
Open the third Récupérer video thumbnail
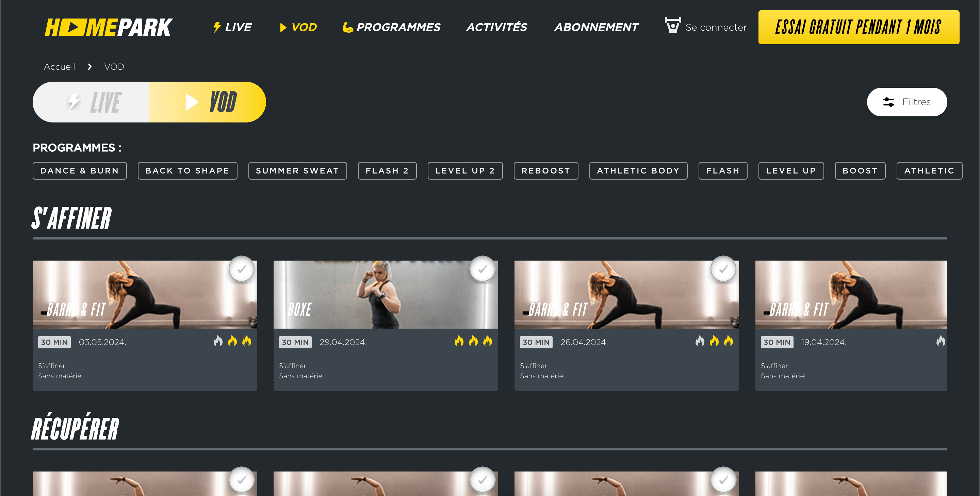pyautogui.click(x=626, y=484)
